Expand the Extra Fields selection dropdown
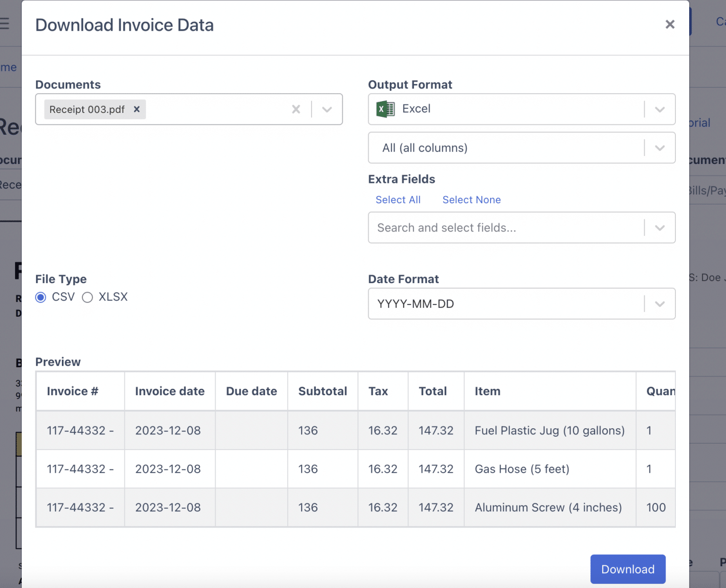The image size is (726, 588). [660, 228]
